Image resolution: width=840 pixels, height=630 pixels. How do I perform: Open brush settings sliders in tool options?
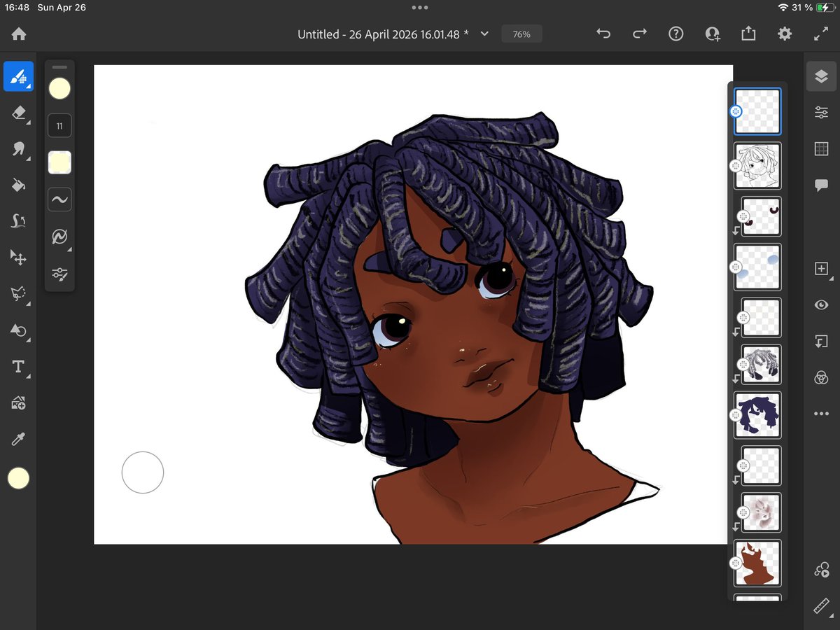coord(59,274)
